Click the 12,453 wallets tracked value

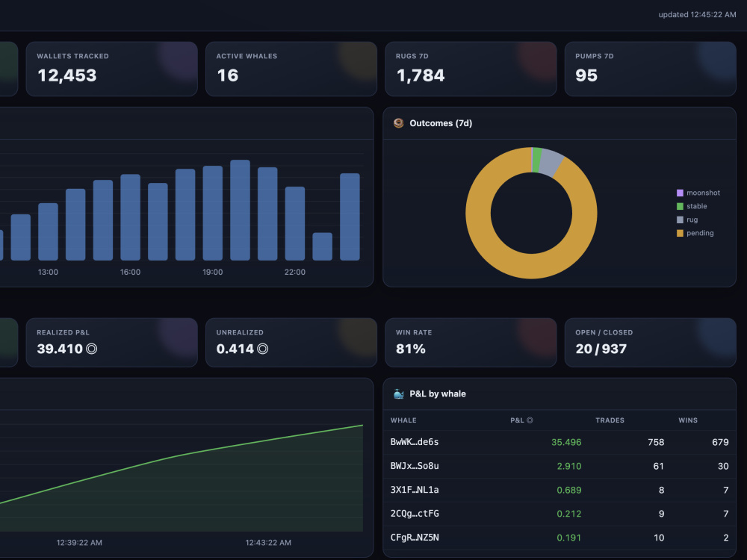tap(67, 75)
